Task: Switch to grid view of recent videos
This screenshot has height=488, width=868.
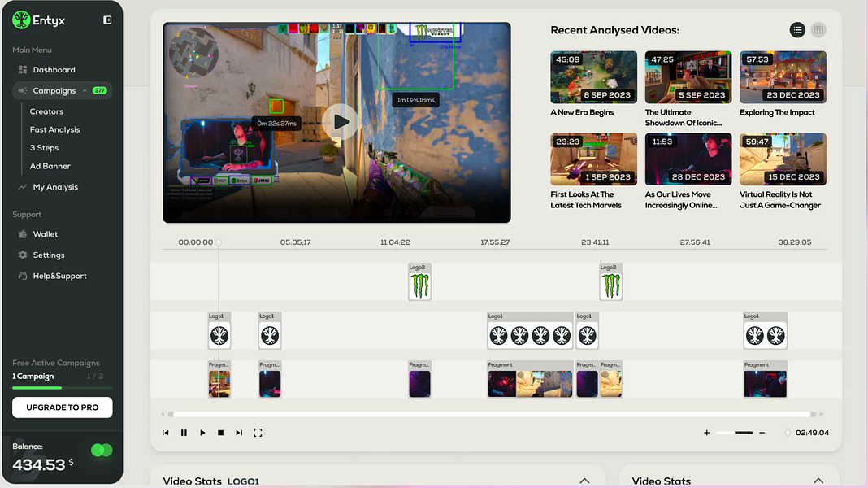Action: tap(818, 30)
